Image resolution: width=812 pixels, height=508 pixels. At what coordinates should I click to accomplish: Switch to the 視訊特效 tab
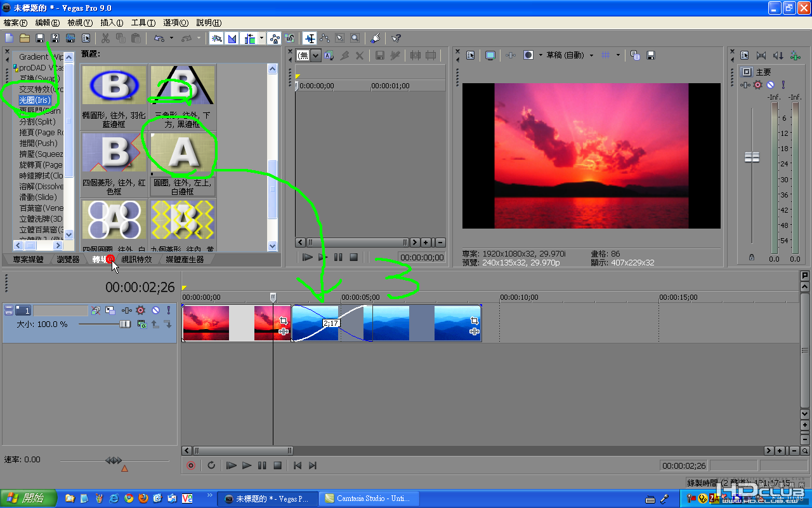pyautogui.click(x=136, y=259)
